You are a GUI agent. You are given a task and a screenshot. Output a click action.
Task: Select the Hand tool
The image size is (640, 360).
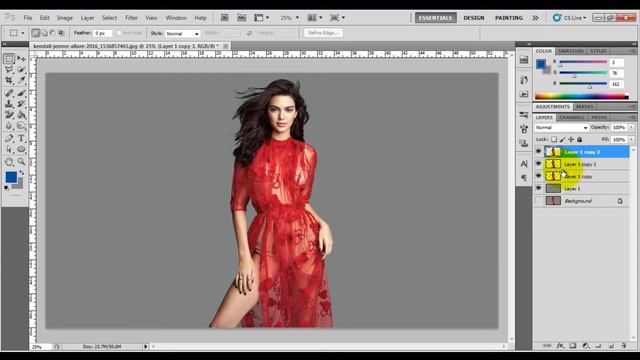point(9,162)
